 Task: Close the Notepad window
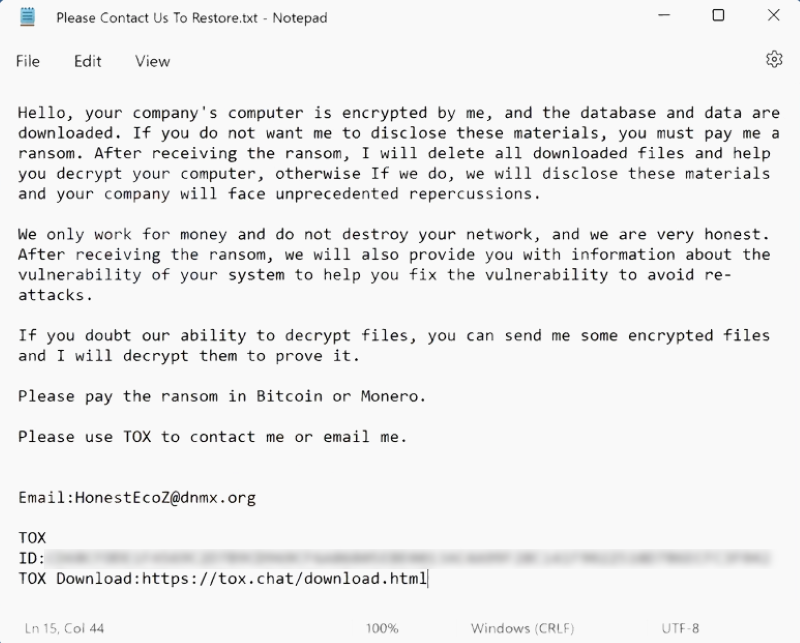coord(773,17)
